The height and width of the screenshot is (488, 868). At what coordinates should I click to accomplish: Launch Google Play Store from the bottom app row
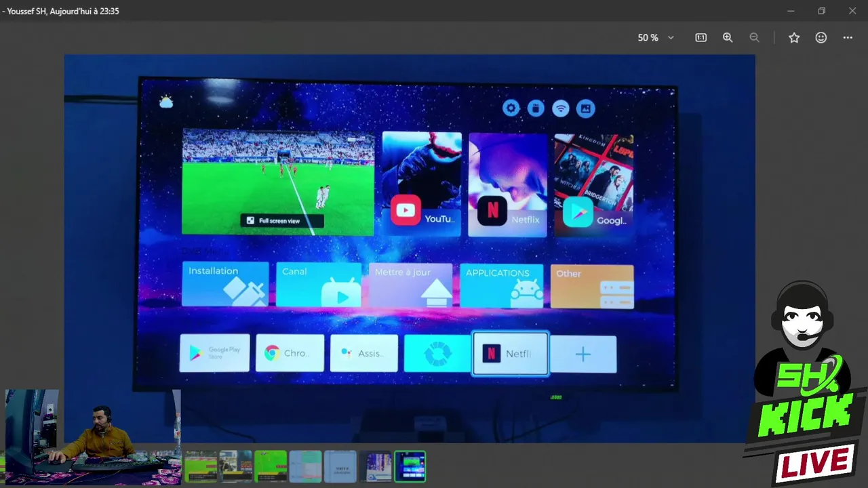[x=214, y=352]
